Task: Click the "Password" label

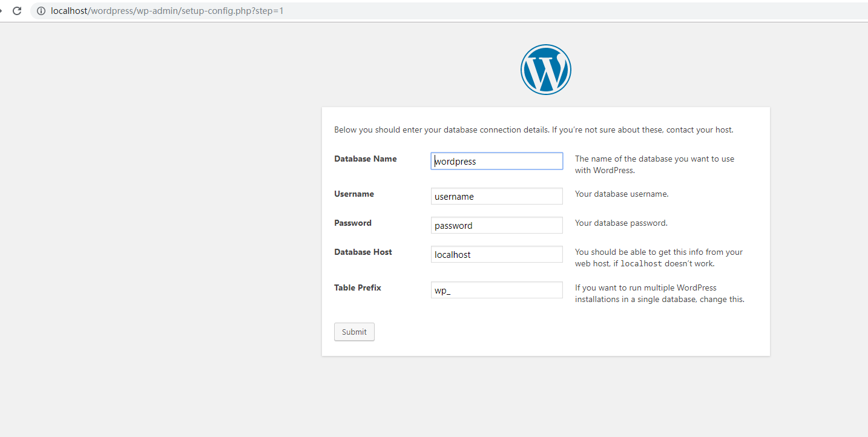Action: 353,223
